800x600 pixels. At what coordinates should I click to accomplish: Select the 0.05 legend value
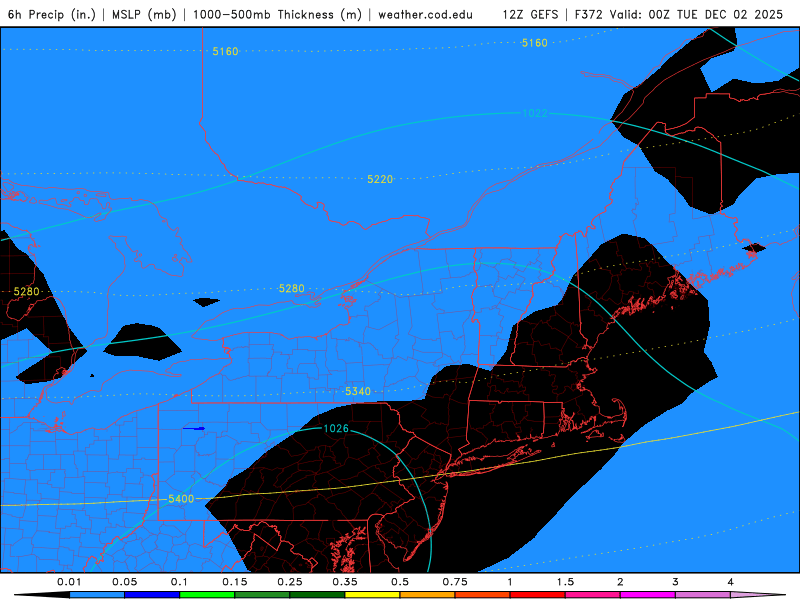[124, 582]
